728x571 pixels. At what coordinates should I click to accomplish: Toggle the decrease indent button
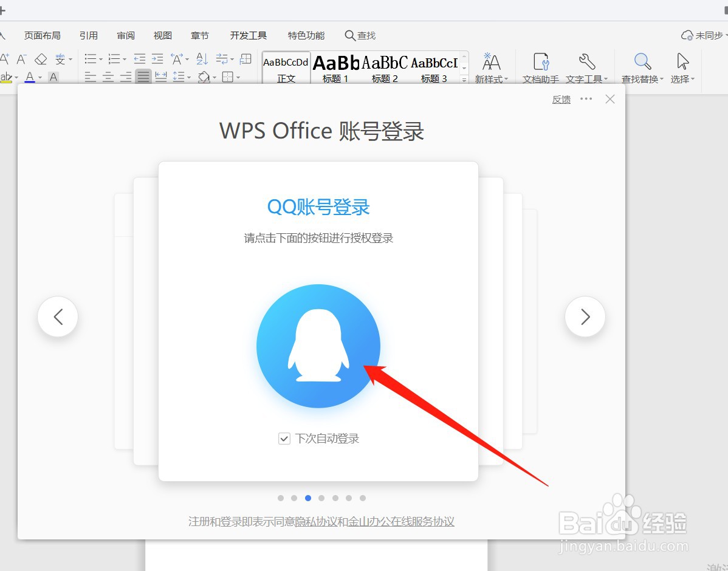pyautogui.click(x=139, y=59)
